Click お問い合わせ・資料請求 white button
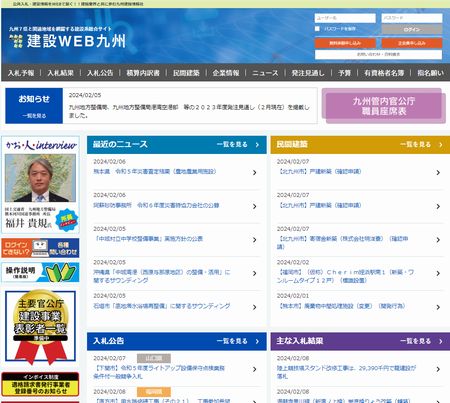 coord(378,54)
